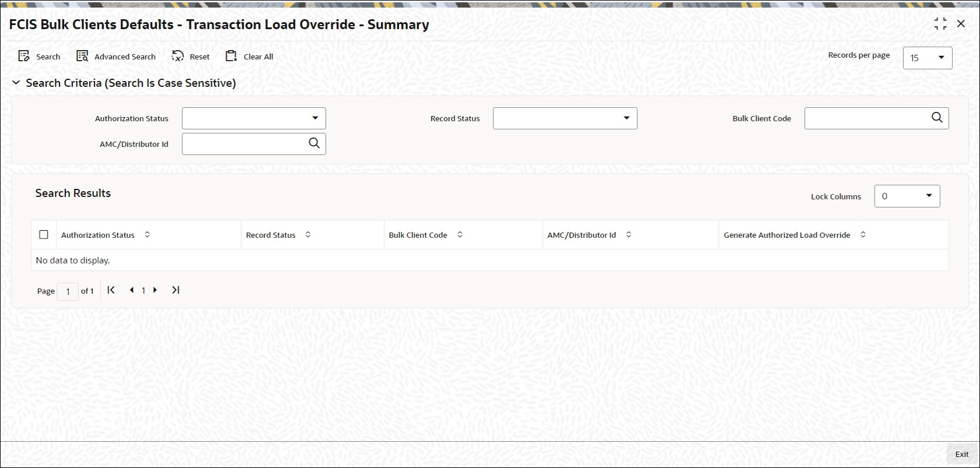The image size is (980, 468).
Task: Close the Summary screen with X
Action: pyautogui.click(x=961, y=24)
